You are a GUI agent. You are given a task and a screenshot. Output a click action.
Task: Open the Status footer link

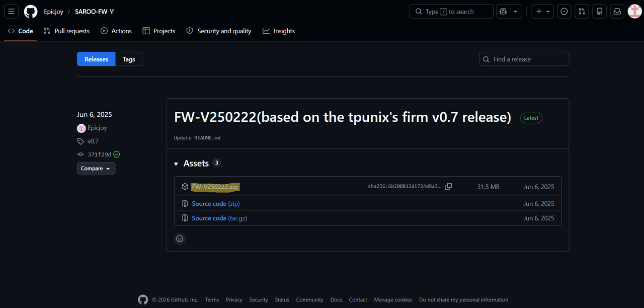click(x=282, y=300)
